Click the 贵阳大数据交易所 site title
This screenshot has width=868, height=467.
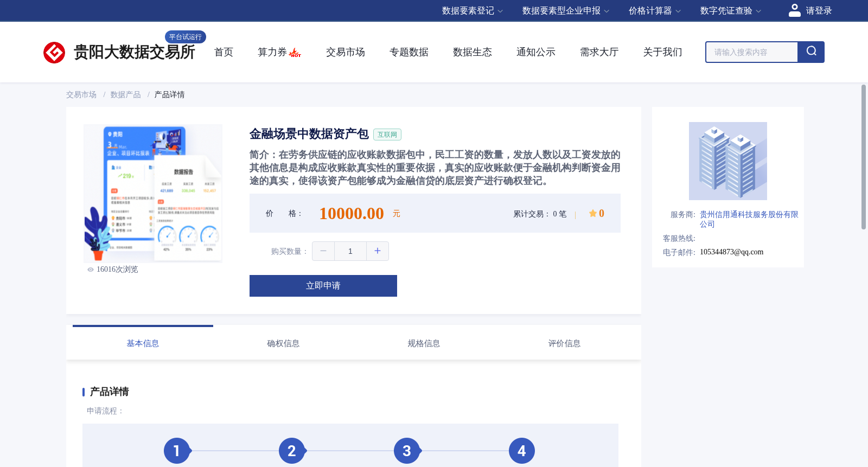(135, 52)
